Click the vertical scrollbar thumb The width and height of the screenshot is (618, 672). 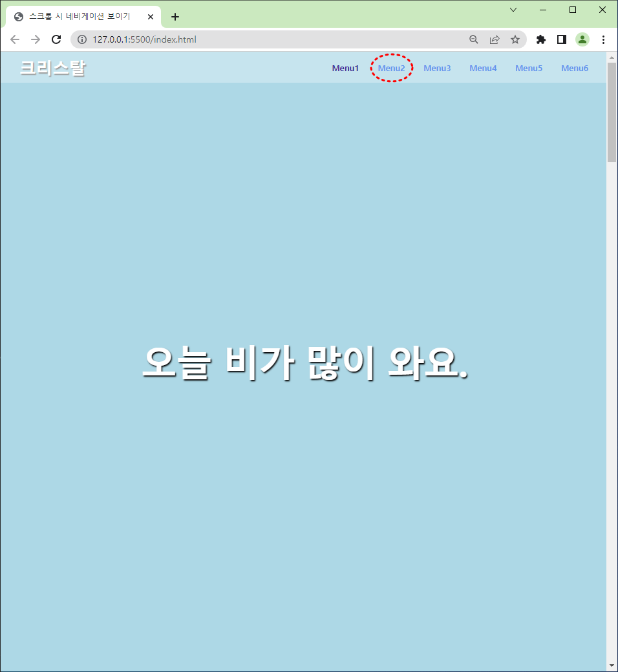tap(612, 112)
